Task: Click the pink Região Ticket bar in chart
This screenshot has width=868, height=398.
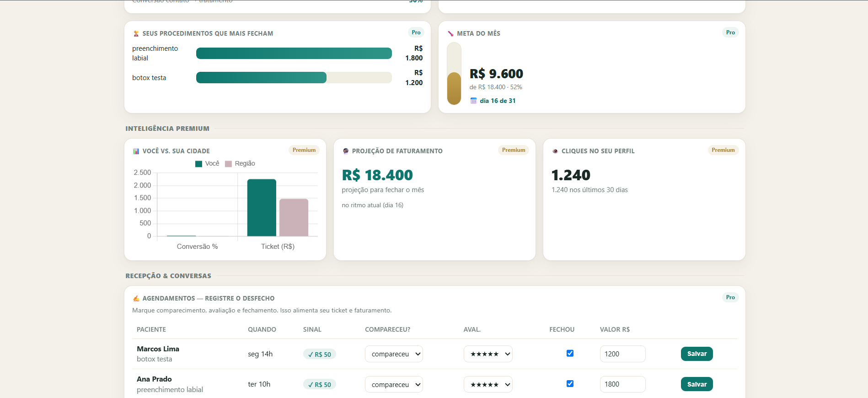Action: 294,217
